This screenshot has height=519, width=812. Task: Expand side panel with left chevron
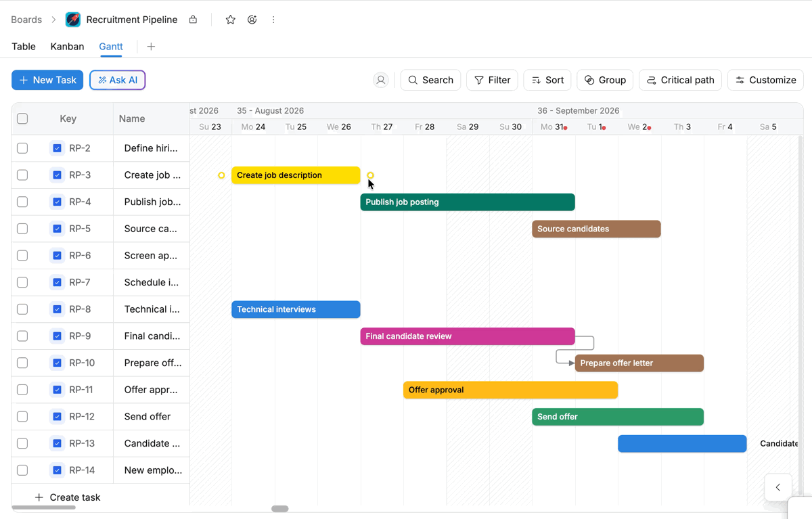tap(778, 487)
